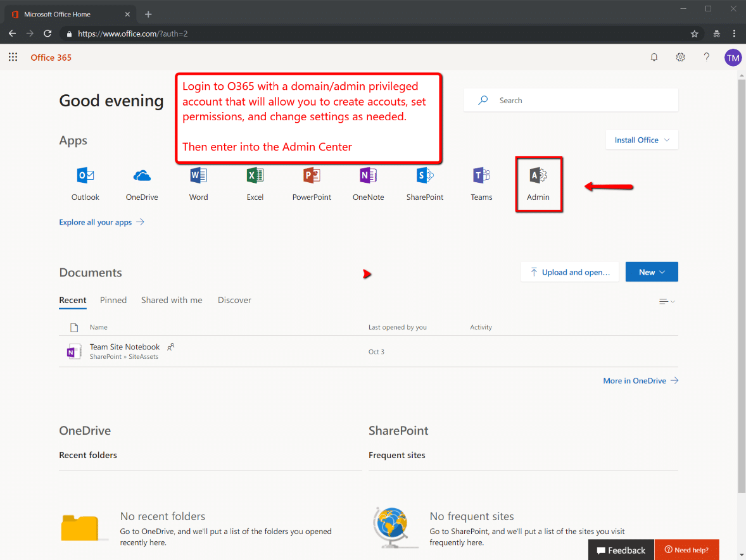Launch the Excel app
The image size is (746, 560).
(x=255, y=184)
